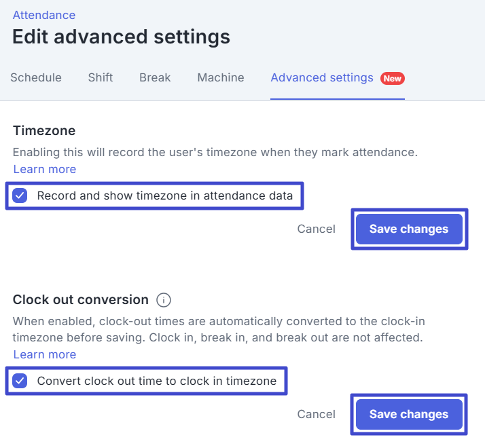Open Learn more under Clock out conversion
This screenshot has width=485, height=448.
(x=45, y=354)
